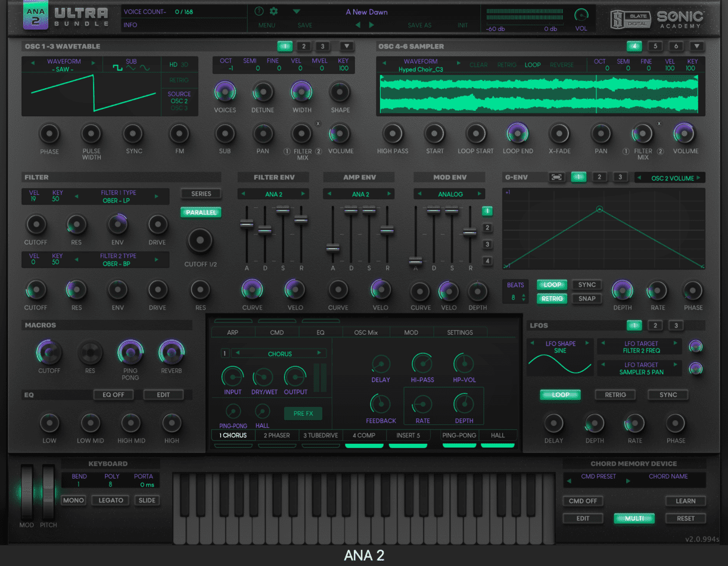Toggle PARALLEL filter routing
This screenshot has width=728, height=566.
click(x=201, y=212)
